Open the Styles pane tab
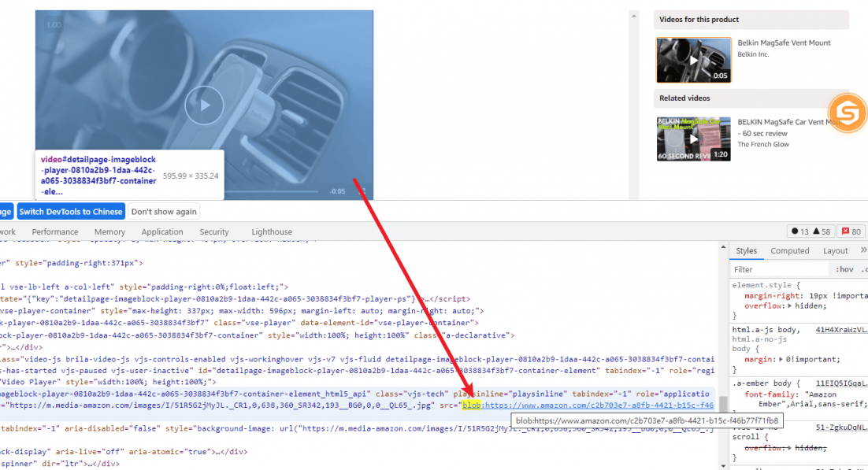Viewport: 868px width, 470px height. [x=746, y=251]
